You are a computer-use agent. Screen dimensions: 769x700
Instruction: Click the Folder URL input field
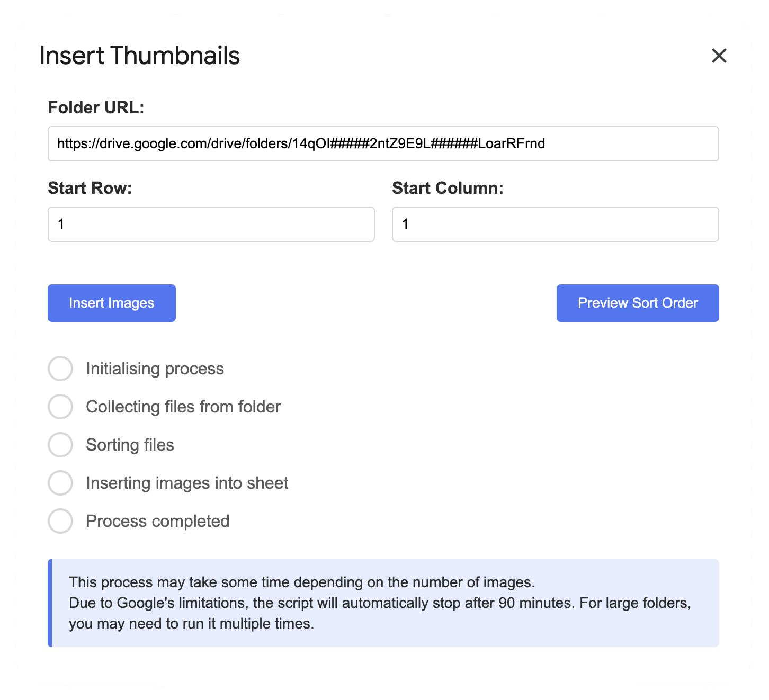pyautogui.click(x=383, y=143)
